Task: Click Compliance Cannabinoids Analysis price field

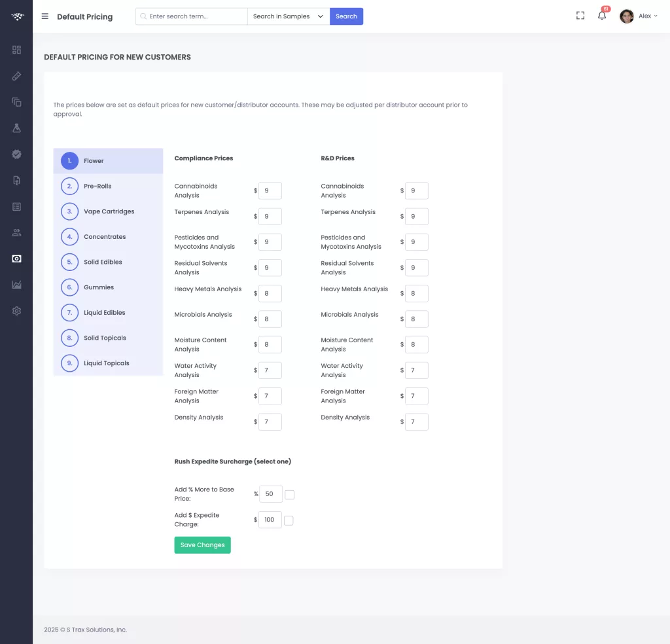Action: (x=270, y=190)
